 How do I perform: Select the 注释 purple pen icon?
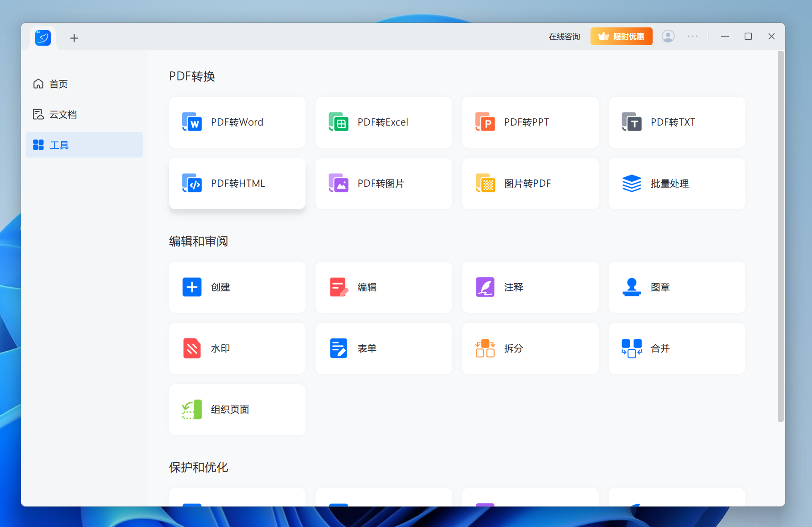pos(485,287)
